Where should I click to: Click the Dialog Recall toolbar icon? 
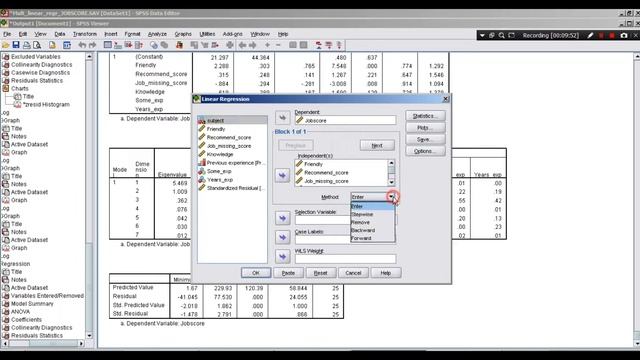[x=67, y=45]
